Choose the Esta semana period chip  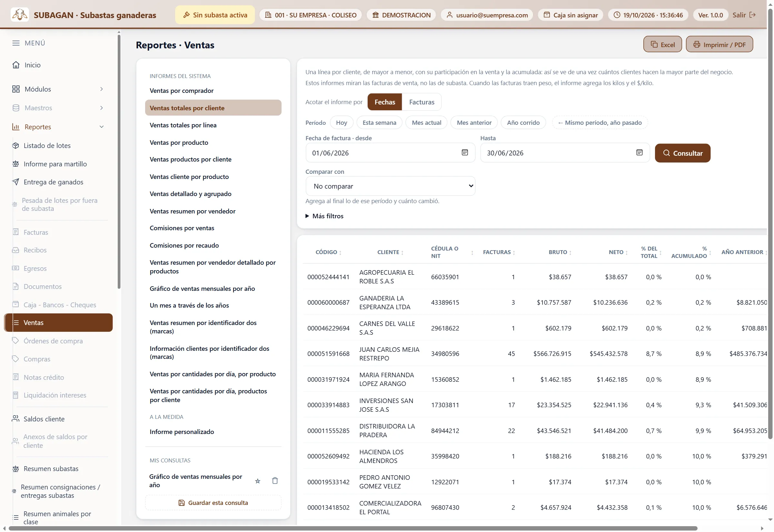[379, 123]
